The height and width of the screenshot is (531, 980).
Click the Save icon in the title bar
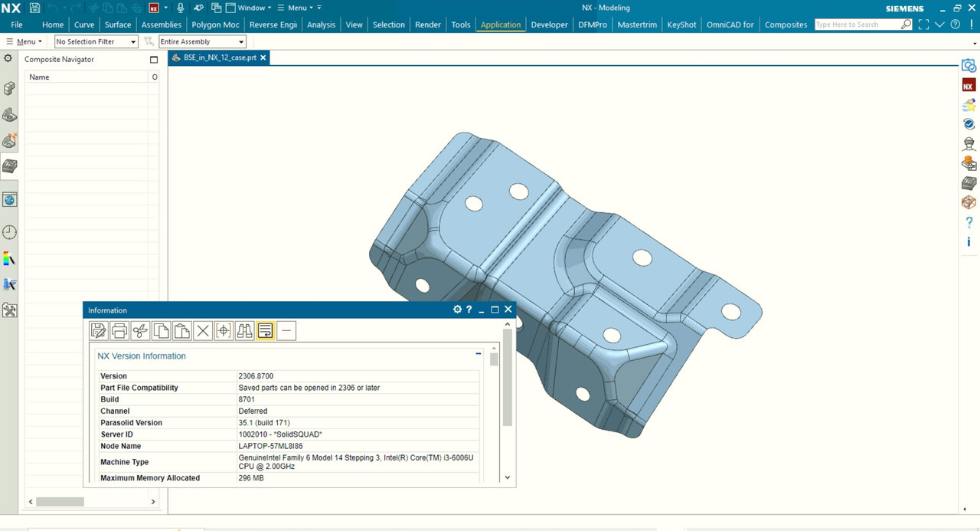35,8
